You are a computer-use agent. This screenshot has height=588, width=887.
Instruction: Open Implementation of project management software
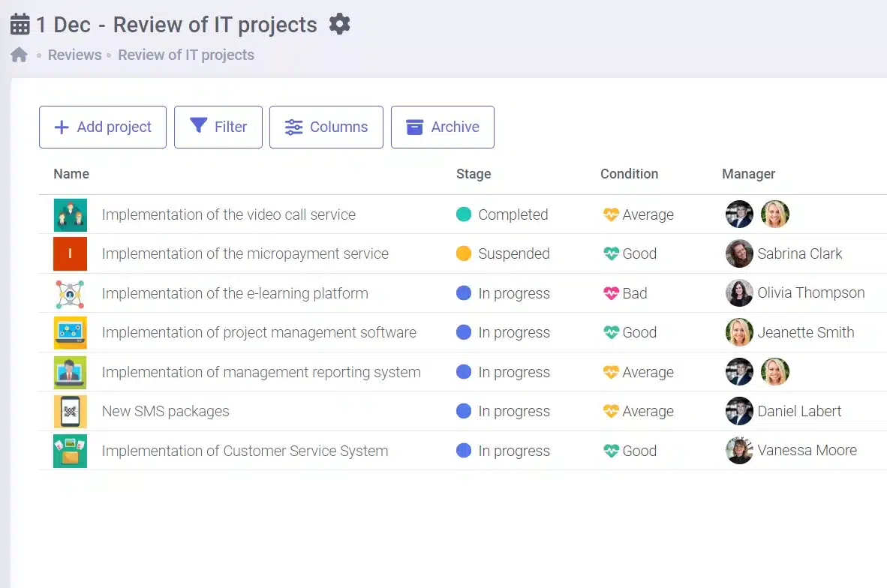[259, 332]
